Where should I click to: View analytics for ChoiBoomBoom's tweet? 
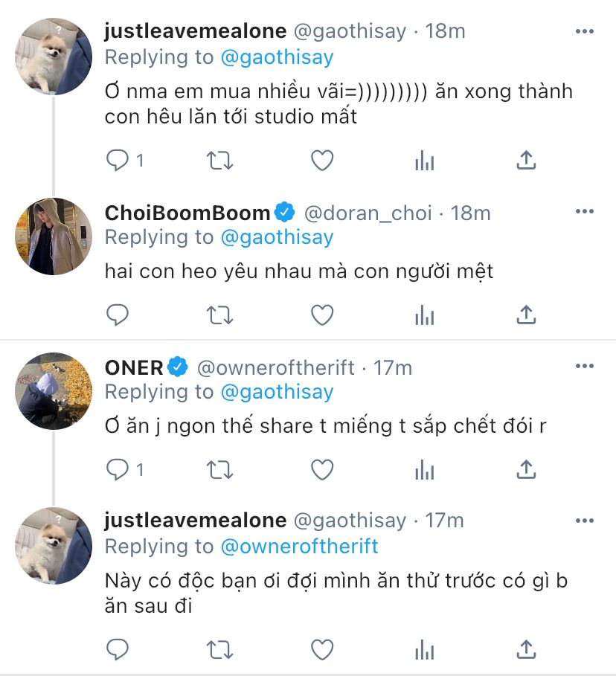tap(424, 315)
